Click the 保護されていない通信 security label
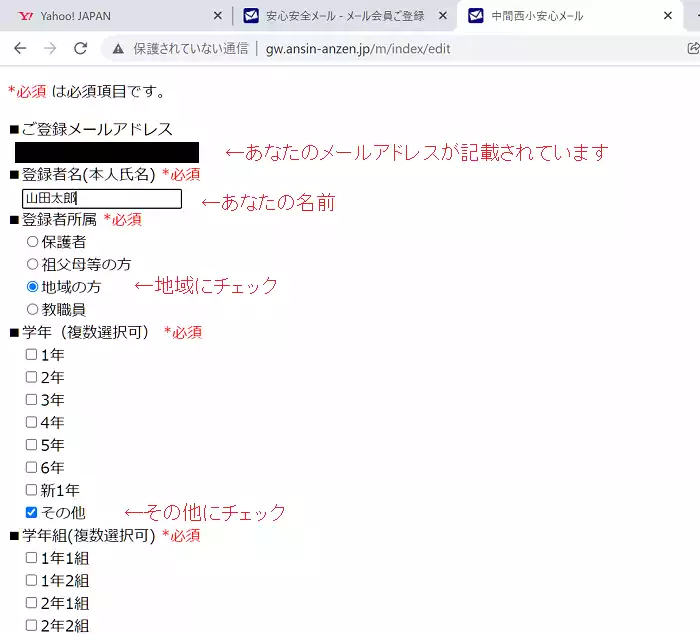Image resolution: width=700 pixels, height=634 pixels. coord(191,49)
